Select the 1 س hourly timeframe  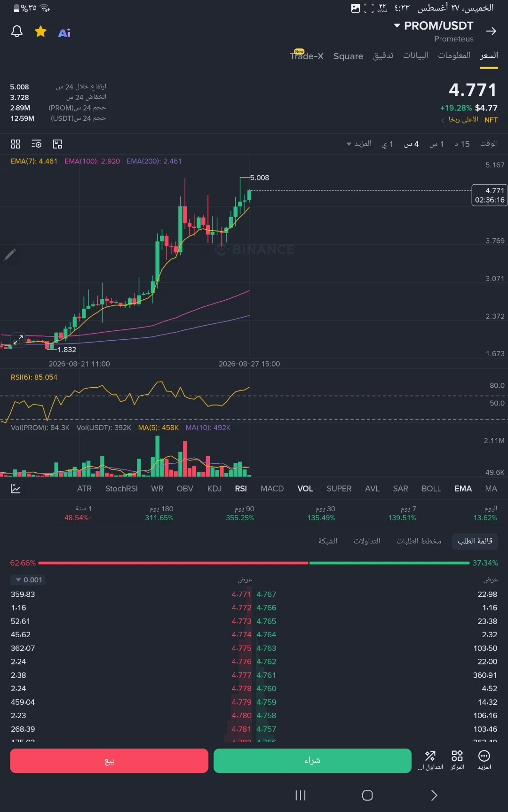tap(437, 144)
